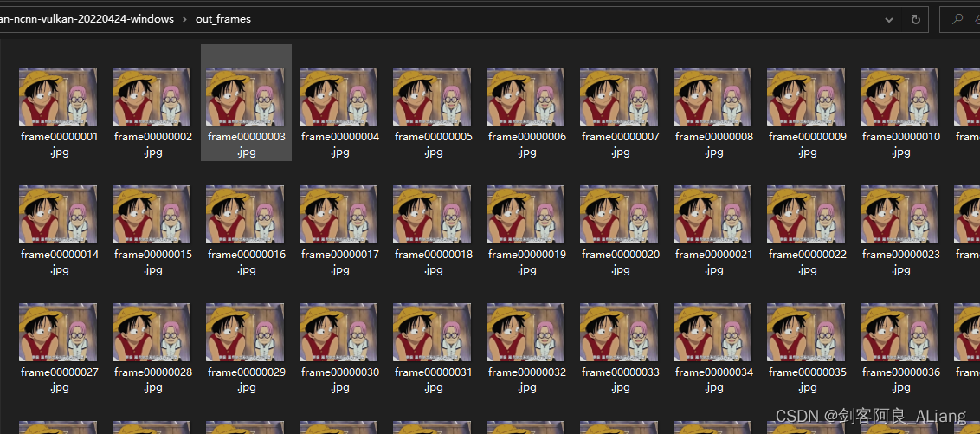Select frame00000034.jpg thumbnail
The height and width of the screenshot is (434, 980).
tap(712, 332)
